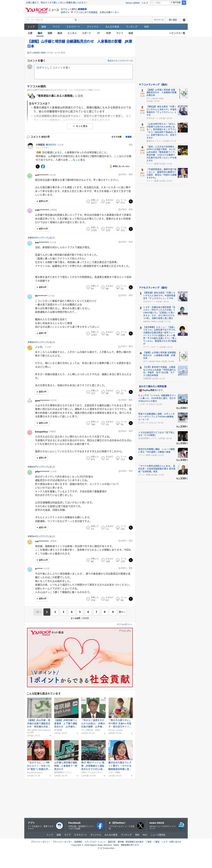Click the footer アプリ icon
This screenshot has height=868, width=212.
(59, 825)
